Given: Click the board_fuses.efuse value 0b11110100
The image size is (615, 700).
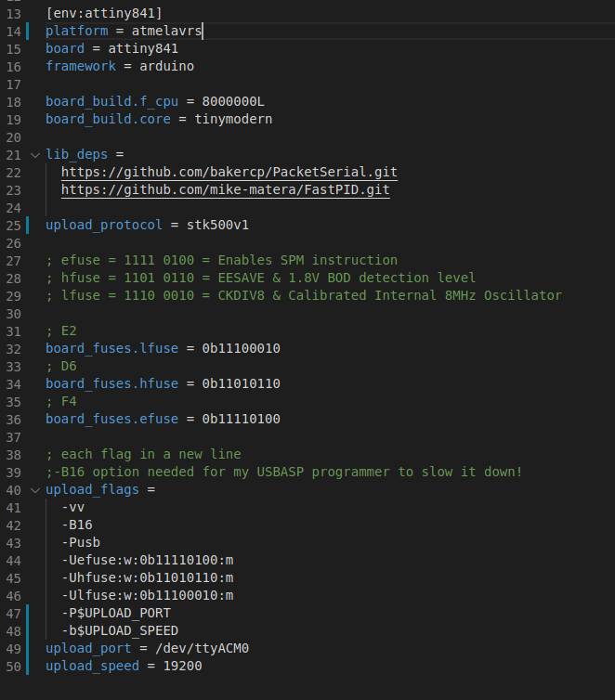Looking at the screenshot, I should [x=241, y=419].
